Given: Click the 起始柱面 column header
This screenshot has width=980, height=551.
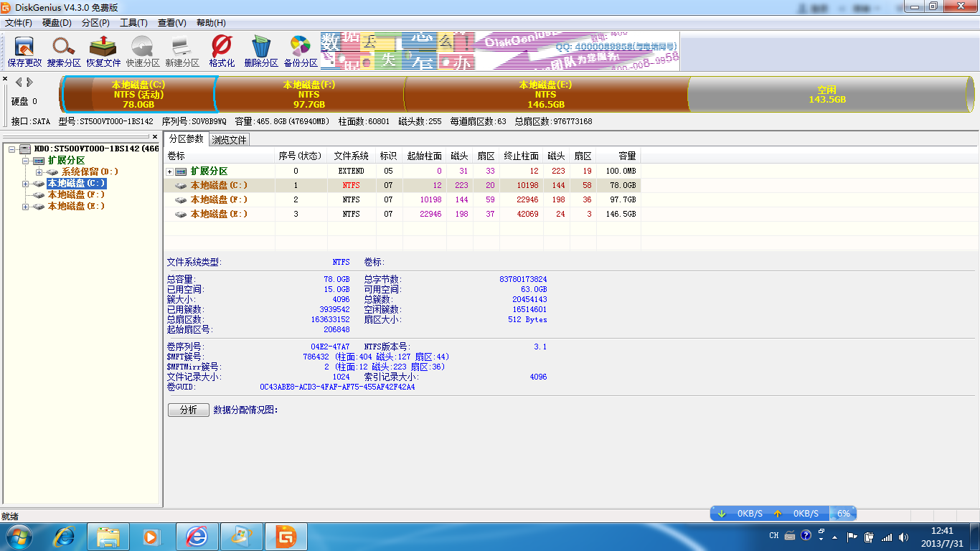Looking at the screenshot, I should [424, 156].
